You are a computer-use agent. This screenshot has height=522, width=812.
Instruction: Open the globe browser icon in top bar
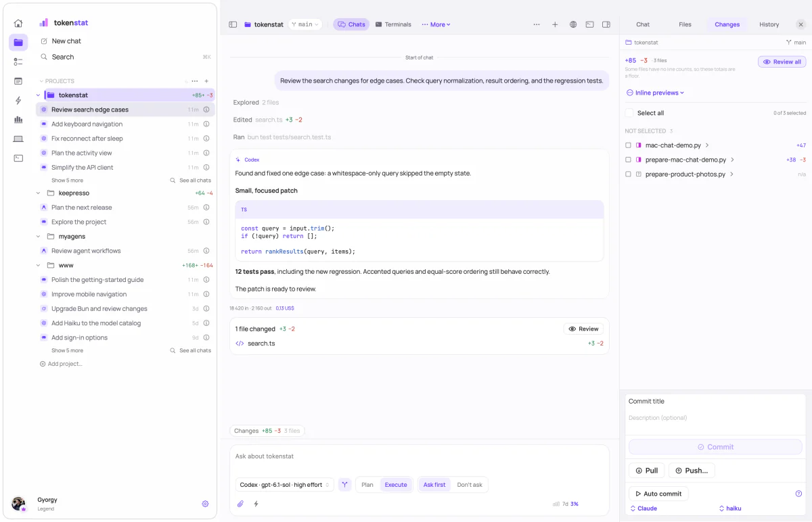click(x=573, y=24)
